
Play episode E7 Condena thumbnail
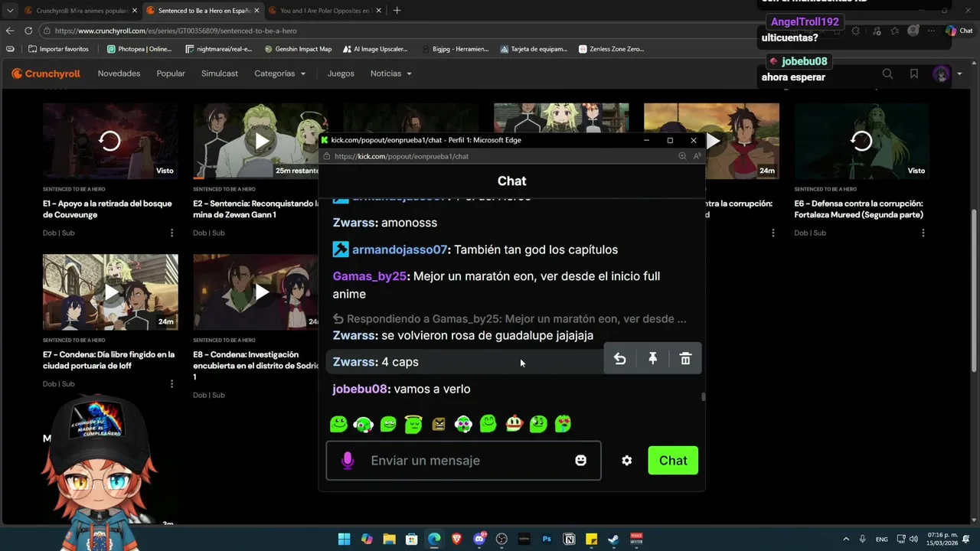(x=110, y=292)
